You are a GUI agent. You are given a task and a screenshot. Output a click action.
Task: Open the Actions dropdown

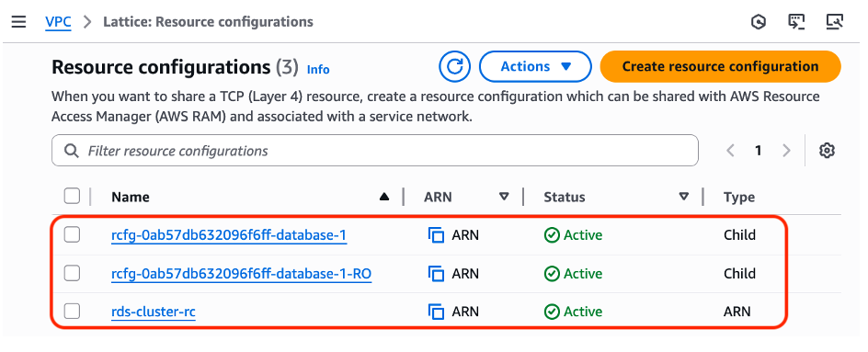pos(535,66)
